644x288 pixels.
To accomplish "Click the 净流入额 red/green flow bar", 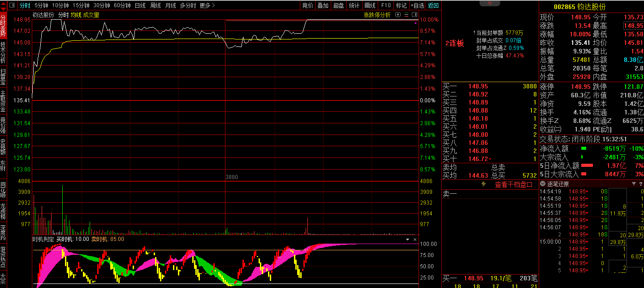I will point(583,148).
